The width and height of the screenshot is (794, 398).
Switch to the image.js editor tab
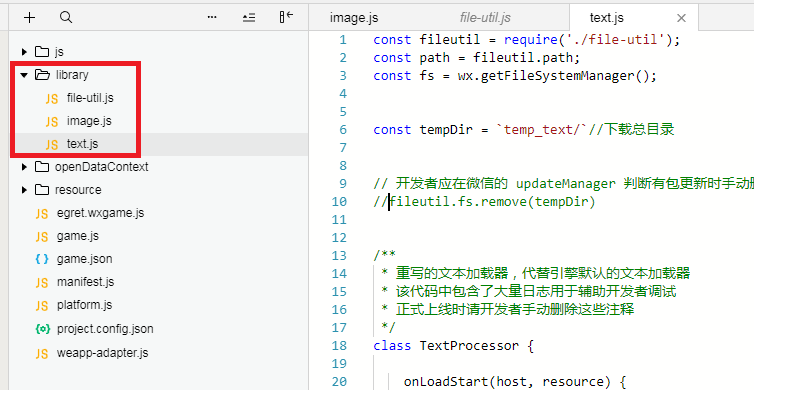pyautogui.click(x=354, y=18)
